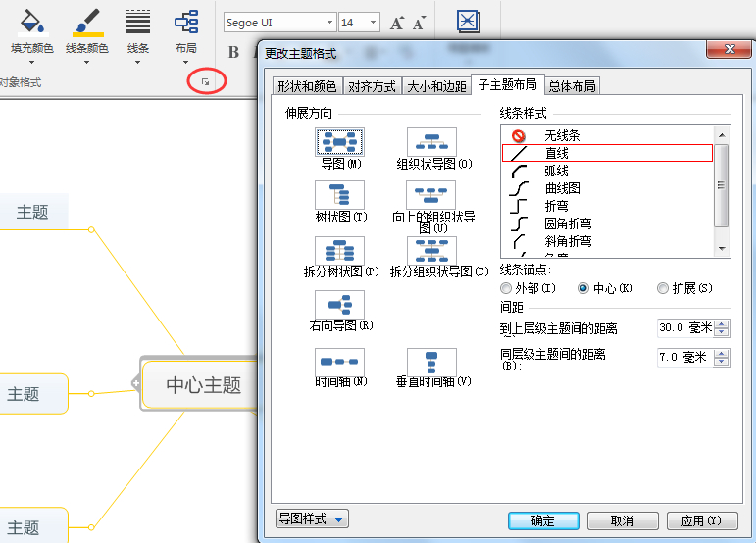The image size is (756, 543).
Task: Switch to the 子主题布局 tab
Action: [x=508, y=85]
